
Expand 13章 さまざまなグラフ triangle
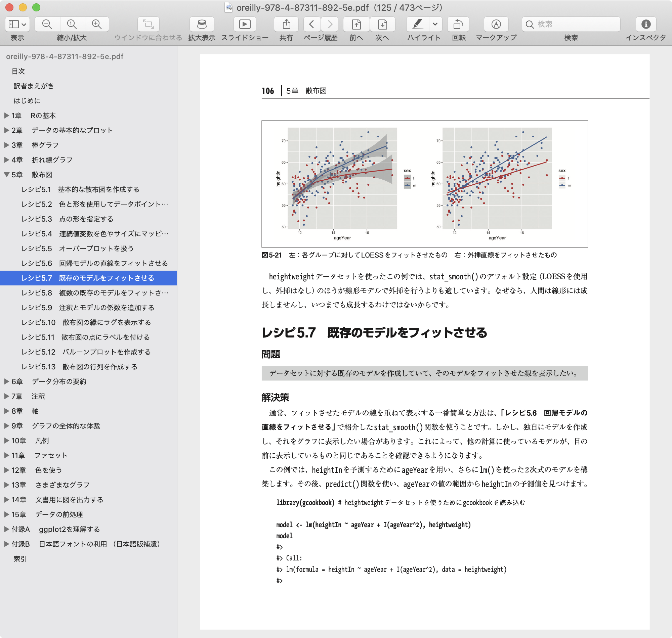tap(6, 485)
